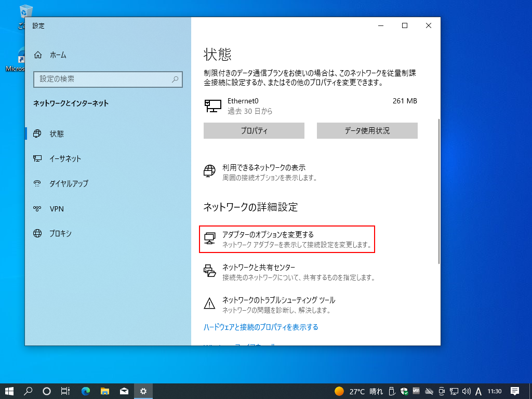Click the ネットワークとインターネット sidebar heading
The width and height of the screenshot is (532, 399).
[71, 103]
